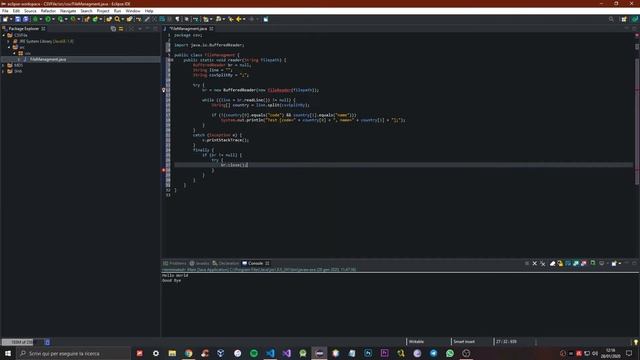Click the garbage collector trash icon in status bar
This screenshot has height=360, width=640.
point(47,342)
